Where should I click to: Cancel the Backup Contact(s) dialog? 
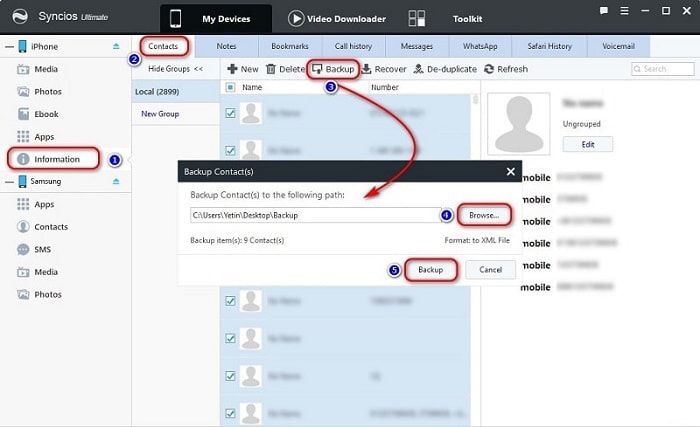tap(490, 270)
